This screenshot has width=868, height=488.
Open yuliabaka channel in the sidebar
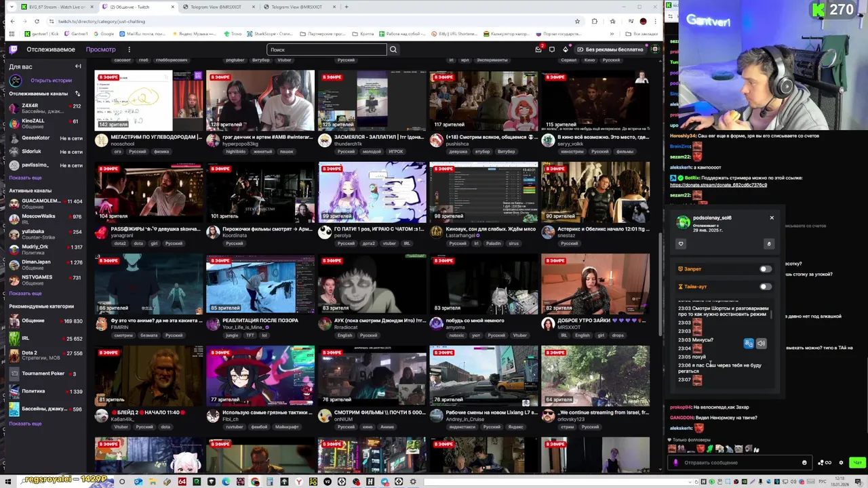click(46, 233)
